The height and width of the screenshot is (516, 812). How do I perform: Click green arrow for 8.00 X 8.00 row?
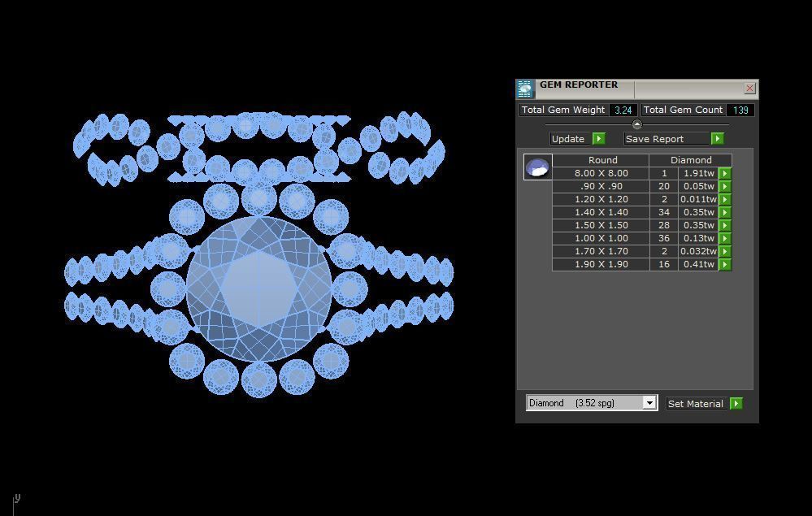click(725, 173)
